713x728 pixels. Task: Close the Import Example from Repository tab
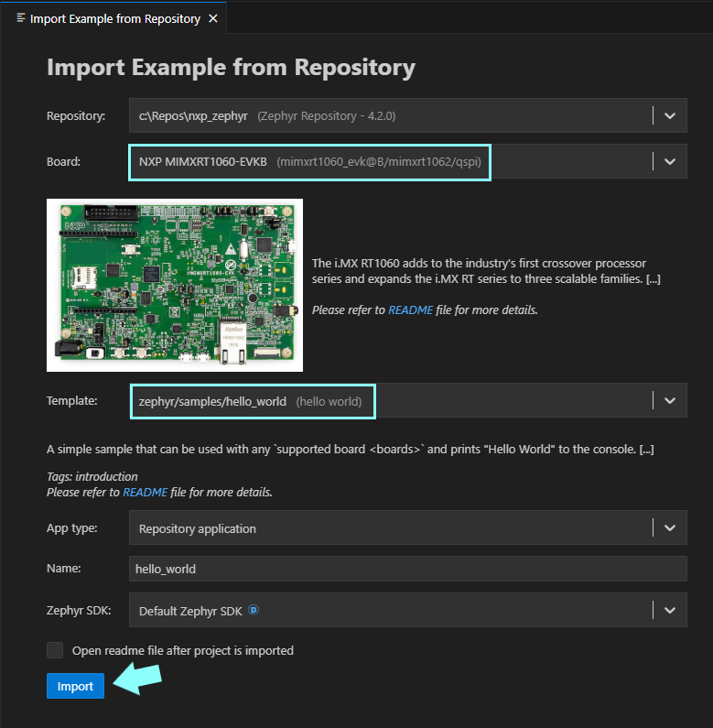point(213,18)
